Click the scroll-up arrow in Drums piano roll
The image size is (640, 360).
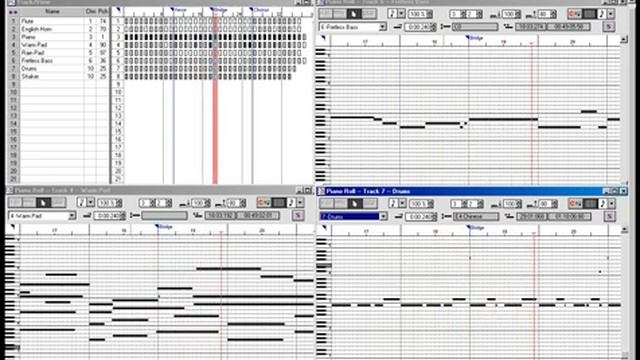point(624,230)
